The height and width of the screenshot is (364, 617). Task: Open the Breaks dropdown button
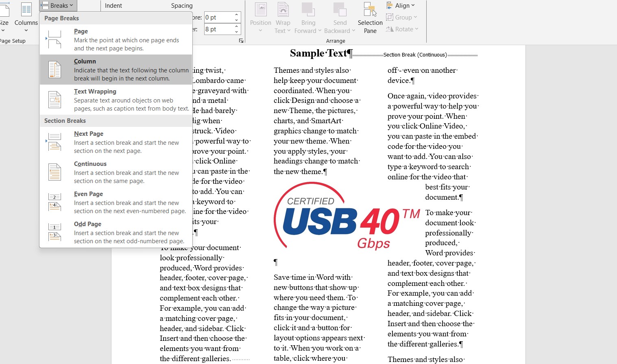click(58, 5)
